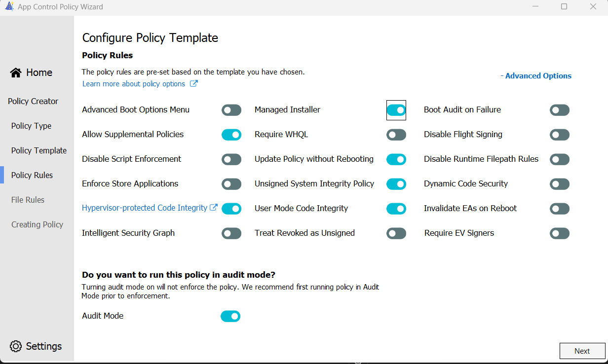The image size is (608, 364).
Task: Collapse the Advanced Options section
Action: point(536,76)
